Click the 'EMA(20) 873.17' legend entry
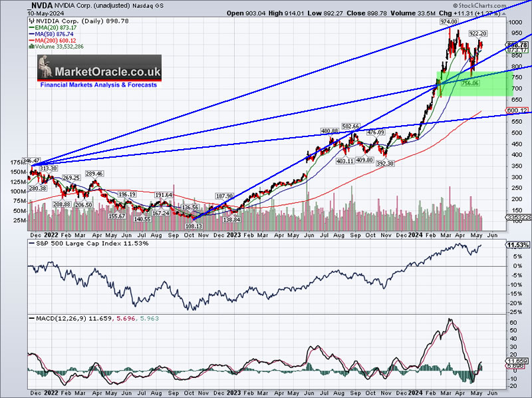 tap(54, 27)
